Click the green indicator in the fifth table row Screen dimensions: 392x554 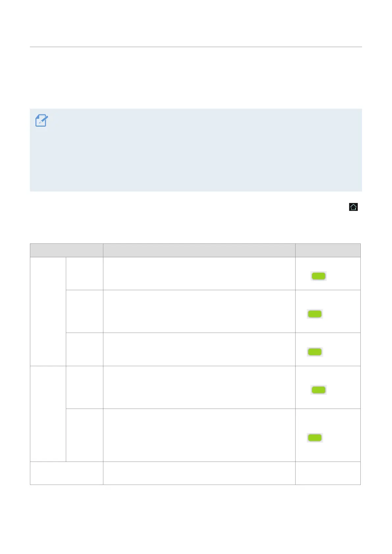[x=314, y=437]
